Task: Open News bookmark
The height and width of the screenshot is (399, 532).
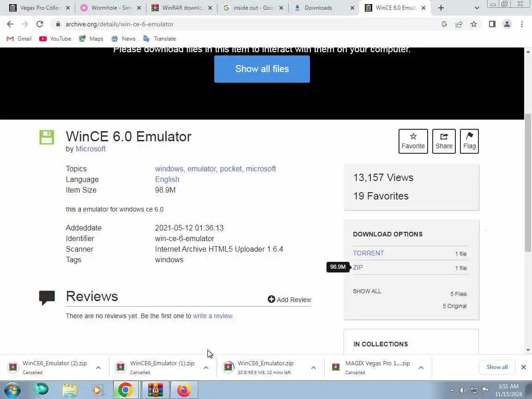Action: pyautogui.click(x=123, y=39)
